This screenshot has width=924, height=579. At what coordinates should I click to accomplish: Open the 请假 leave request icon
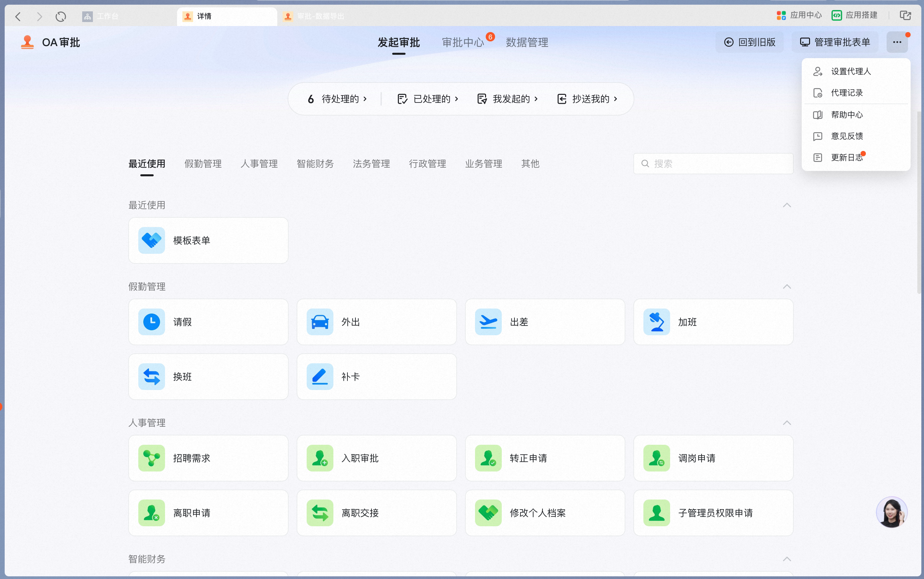coord(151,322)
